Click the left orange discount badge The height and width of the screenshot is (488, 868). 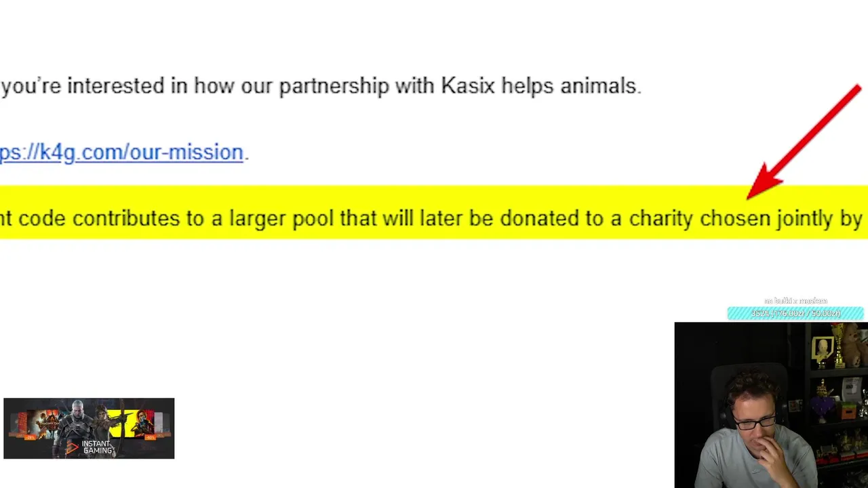click(30, 438)
